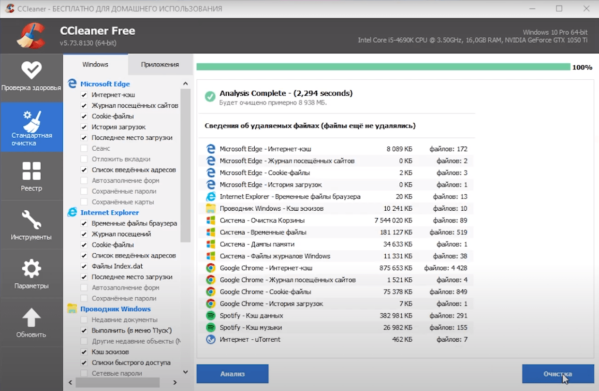Image resolution: width=599 pixels, height=391 pixels.
Task: Enable Сетевые пароли checkbox
Action: pos(84,373)
